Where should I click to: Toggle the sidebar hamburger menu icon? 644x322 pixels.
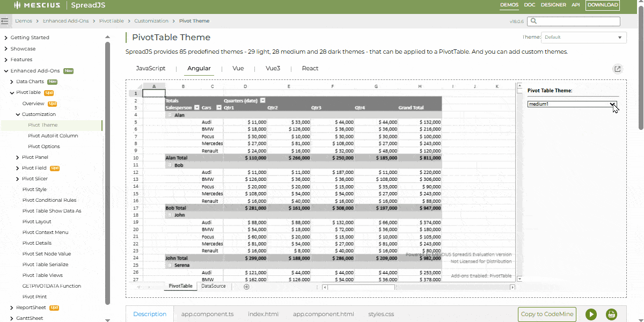click(5, 21)
